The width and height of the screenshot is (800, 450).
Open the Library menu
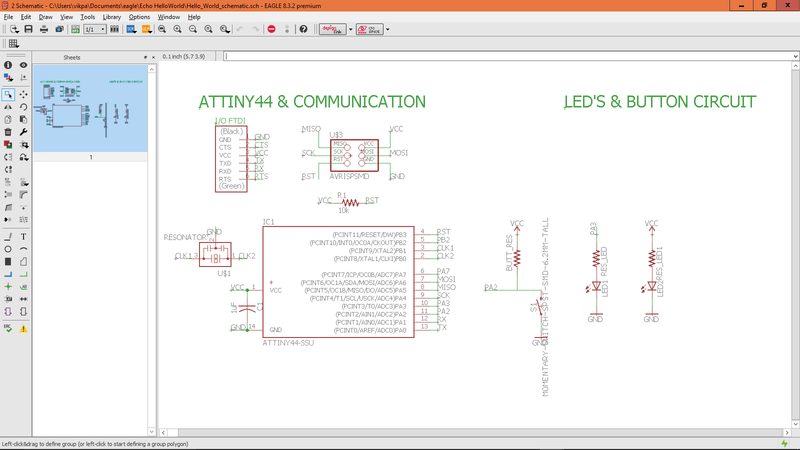pos(112,17)
